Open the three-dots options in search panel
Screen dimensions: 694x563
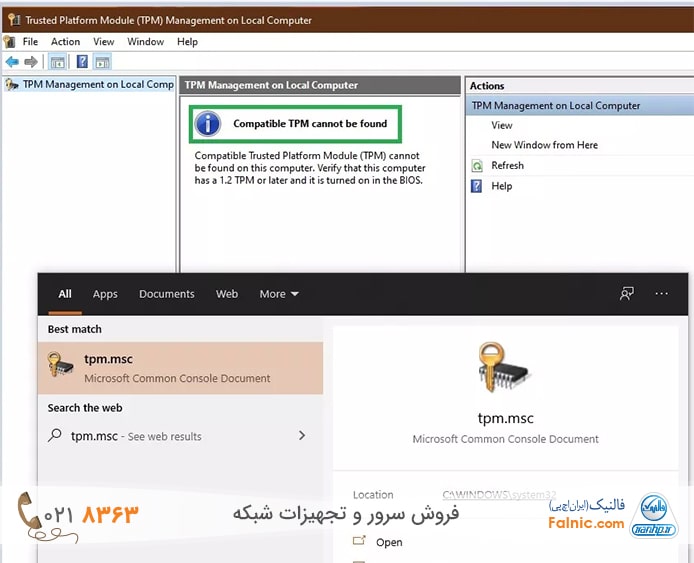click(x=661, y=294)
